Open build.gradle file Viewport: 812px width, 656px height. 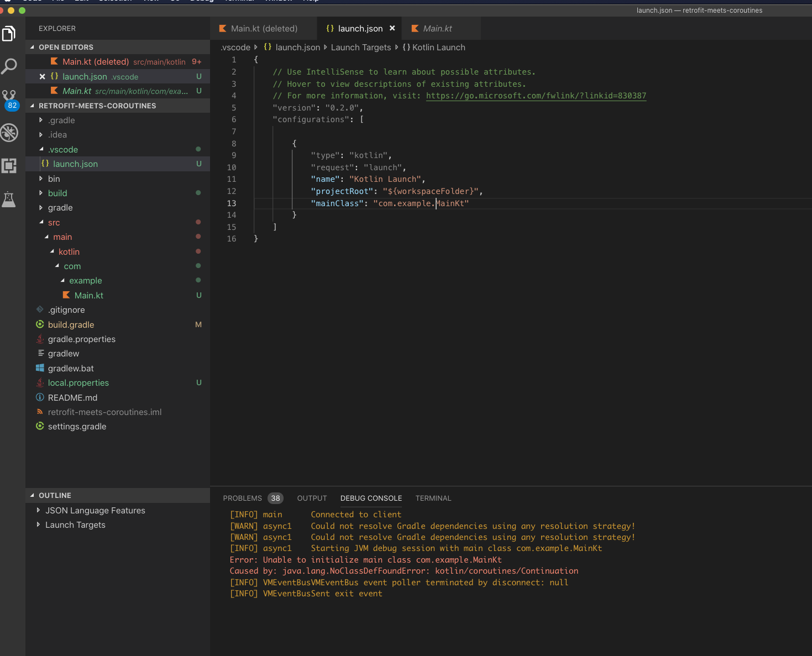[x=118, y=324]
